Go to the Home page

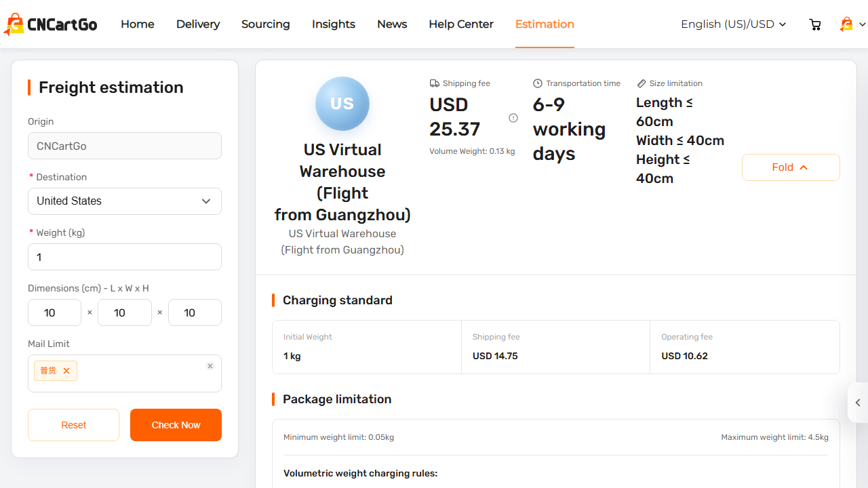pos(138,24)
